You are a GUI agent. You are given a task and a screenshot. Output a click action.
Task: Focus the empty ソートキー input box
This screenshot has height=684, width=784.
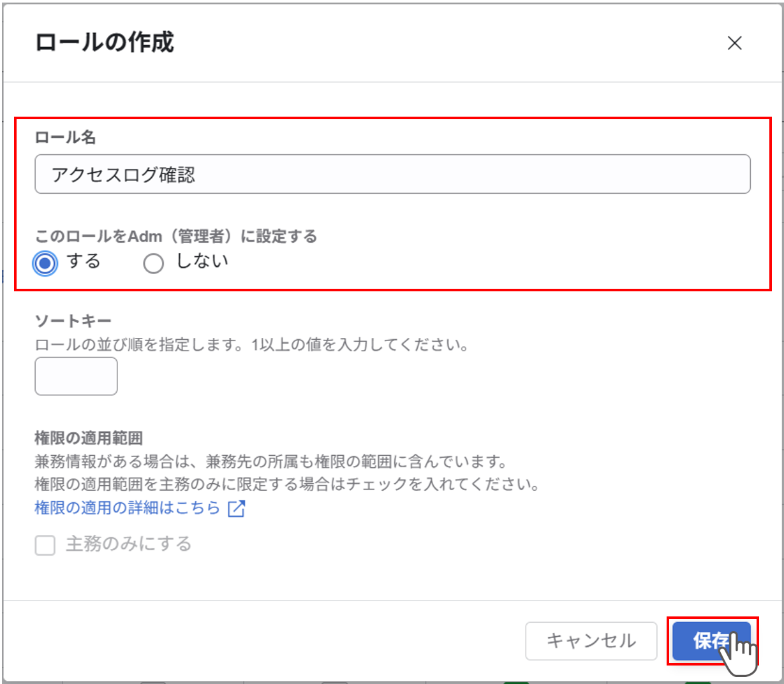coord(76,376)
